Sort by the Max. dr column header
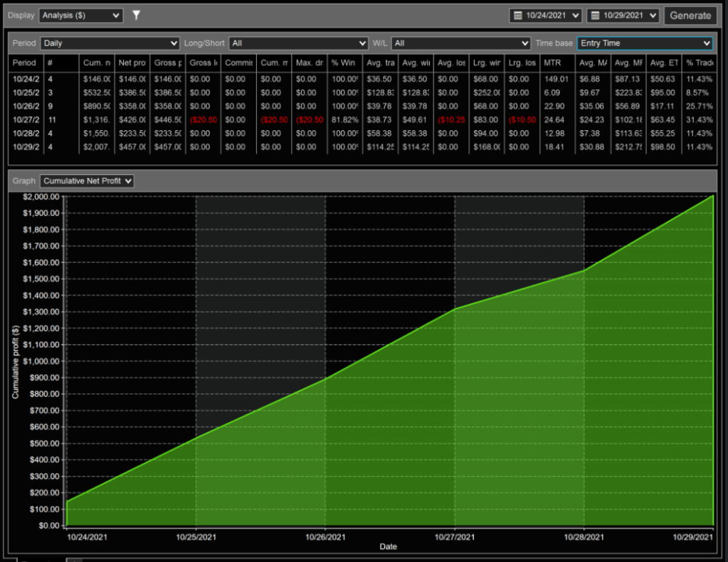728x562 pixels. tap(309, 63)
